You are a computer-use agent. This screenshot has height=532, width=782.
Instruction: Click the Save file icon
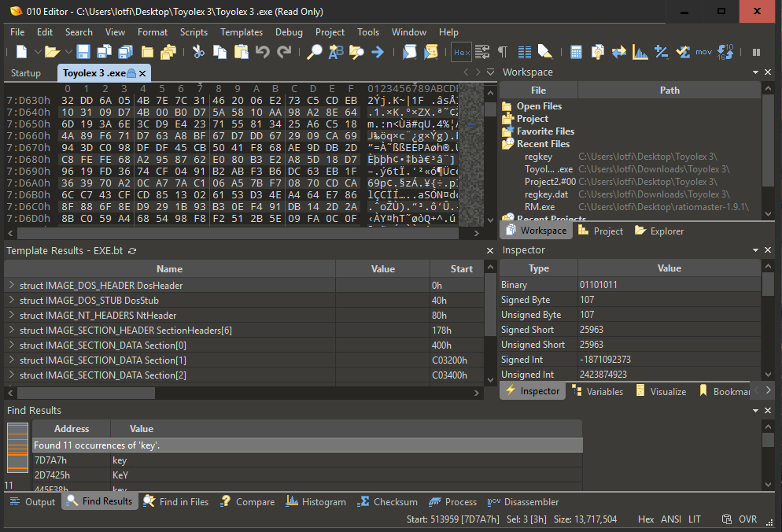[83, 52]
